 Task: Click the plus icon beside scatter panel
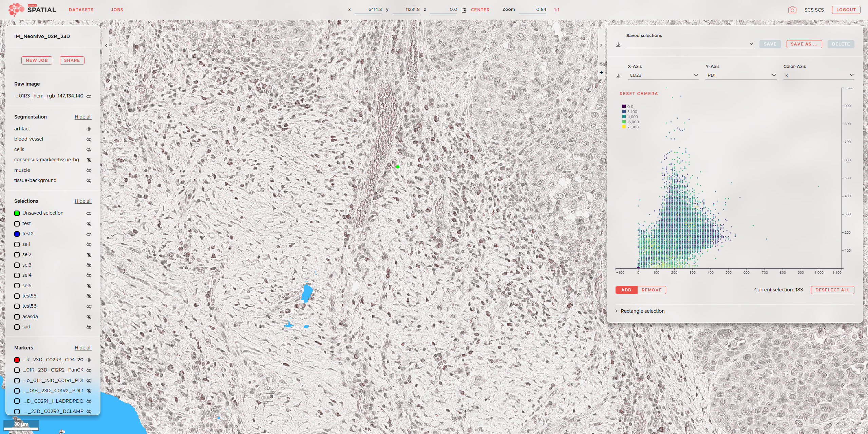pyautogui.click(x=601, y=72)
